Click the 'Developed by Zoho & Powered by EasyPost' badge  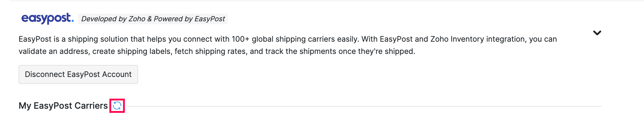[x=153, y=19]
